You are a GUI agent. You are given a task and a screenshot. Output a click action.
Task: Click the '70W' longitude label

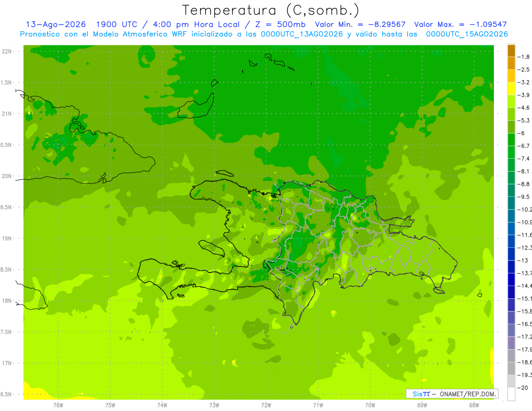(x=370, y=405)
